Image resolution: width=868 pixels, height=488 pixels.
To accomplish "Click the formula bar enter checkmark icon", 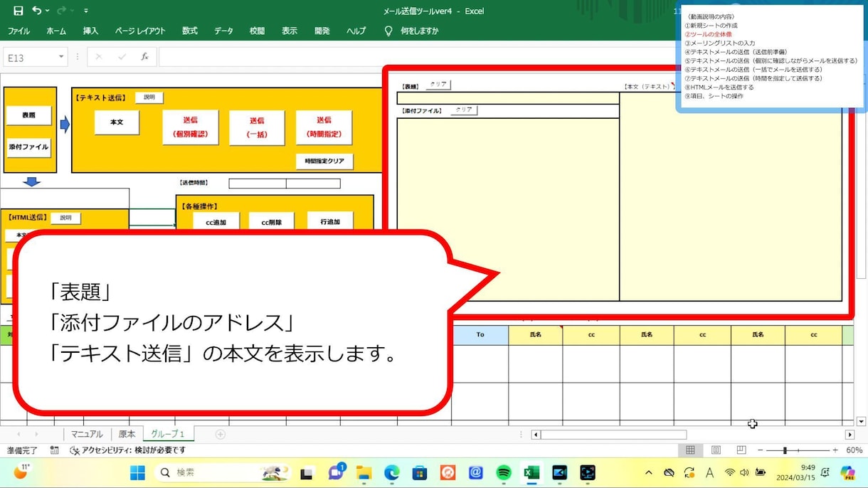I will (122, 57).
